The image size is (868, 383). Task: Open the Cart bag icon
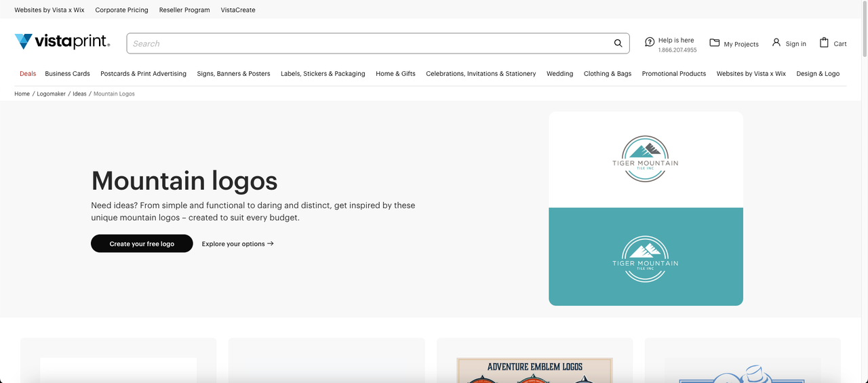click(824, 43)
